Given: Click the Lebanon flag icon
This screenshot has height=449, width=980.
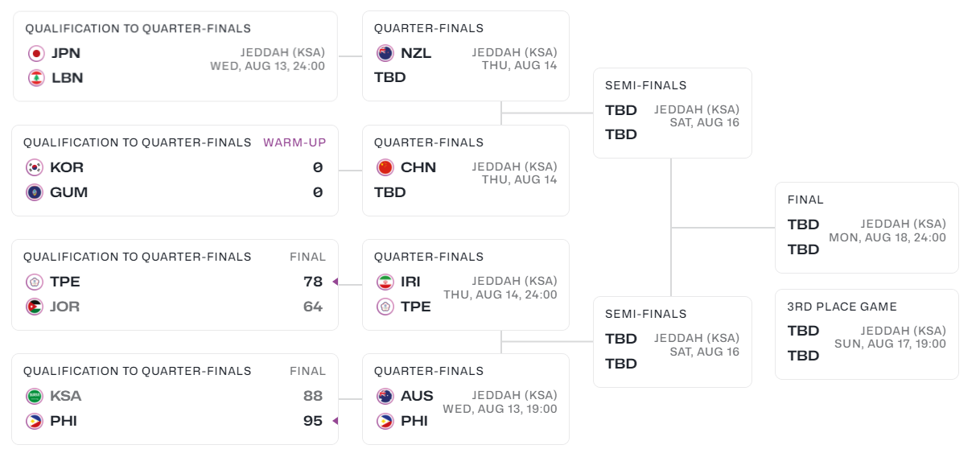Looking at the screenshot, I should 36,78.
